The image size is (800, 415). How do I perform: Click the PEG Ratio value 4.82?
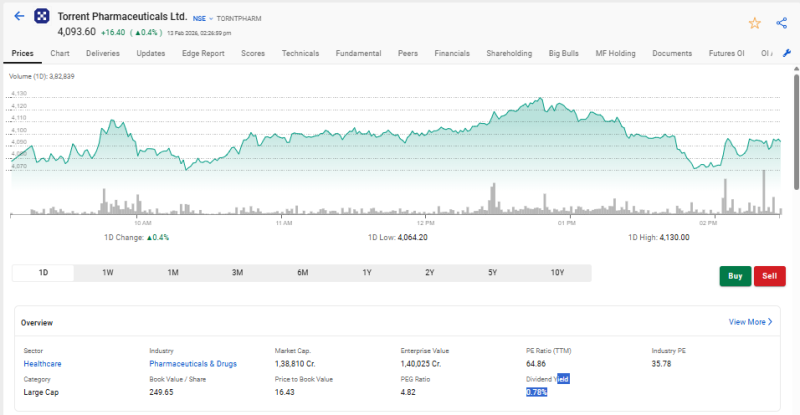click(x=408, y=393)
